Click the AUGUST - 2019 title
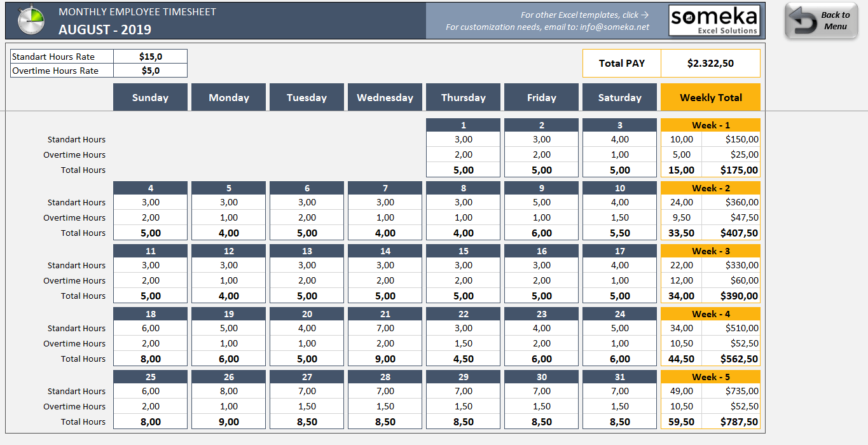The image size is (868, 445). 105,30
